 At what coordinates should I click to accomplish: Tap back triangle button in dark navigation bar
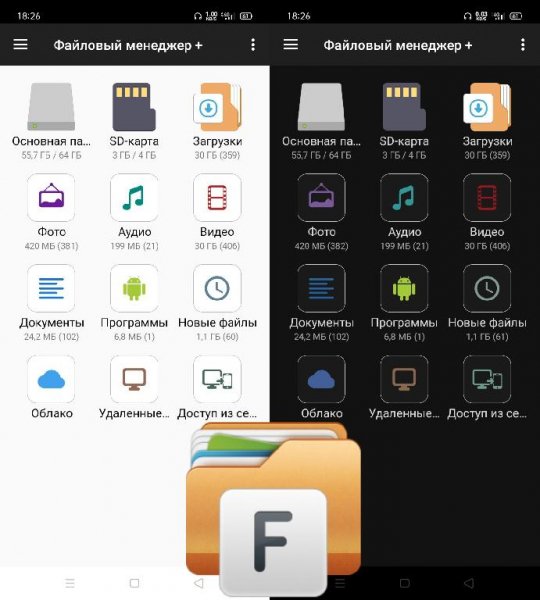[469, 583]
